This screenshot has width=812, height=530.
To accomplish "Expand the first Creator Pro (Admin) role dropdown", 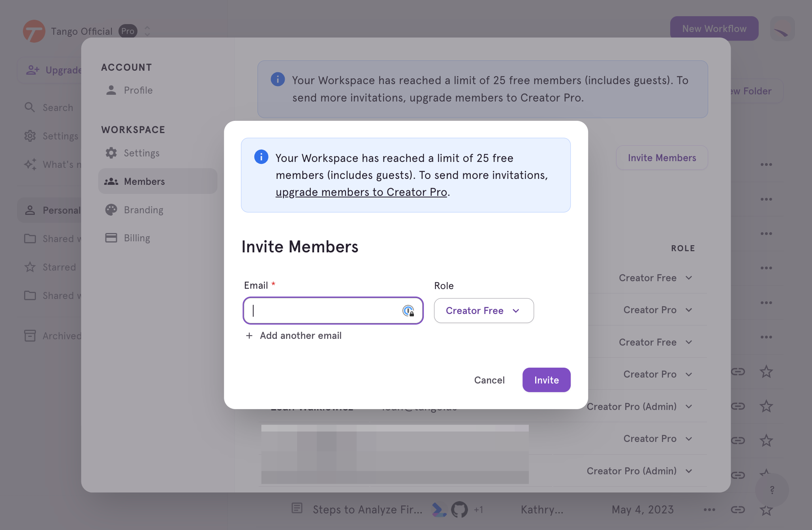I will pyautogui.click(x=640, y=406).
